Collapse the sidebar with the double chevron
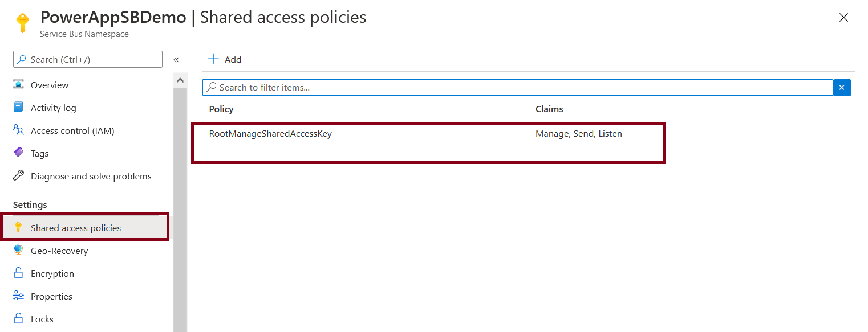 [x=177, y=59]
